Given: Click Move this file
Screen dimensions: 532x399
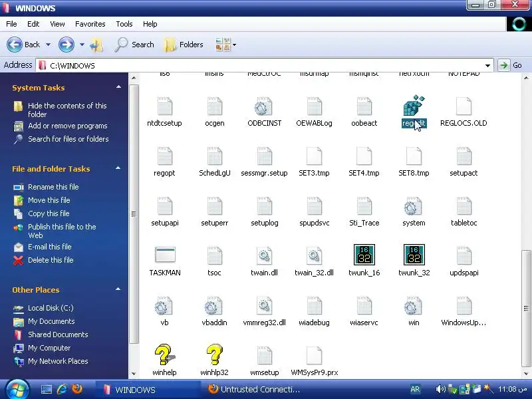Looking at the screenshot, I should 49,200.
